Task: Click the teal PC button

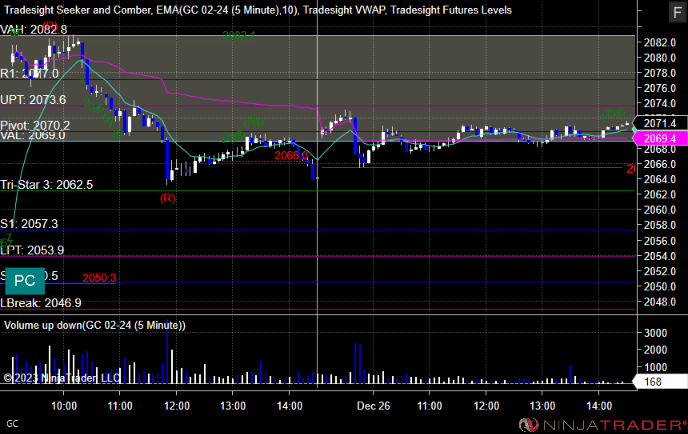Action: (x=25, y=281)
